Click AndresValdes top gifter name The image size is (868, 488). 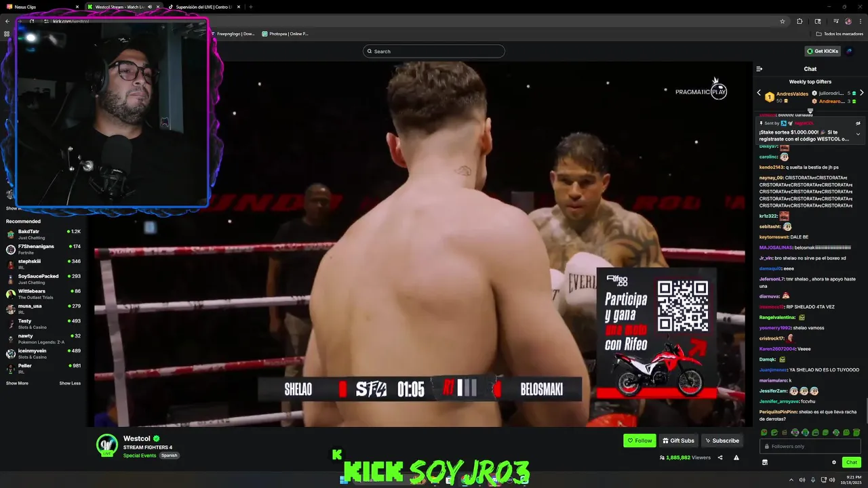(792, 94)
